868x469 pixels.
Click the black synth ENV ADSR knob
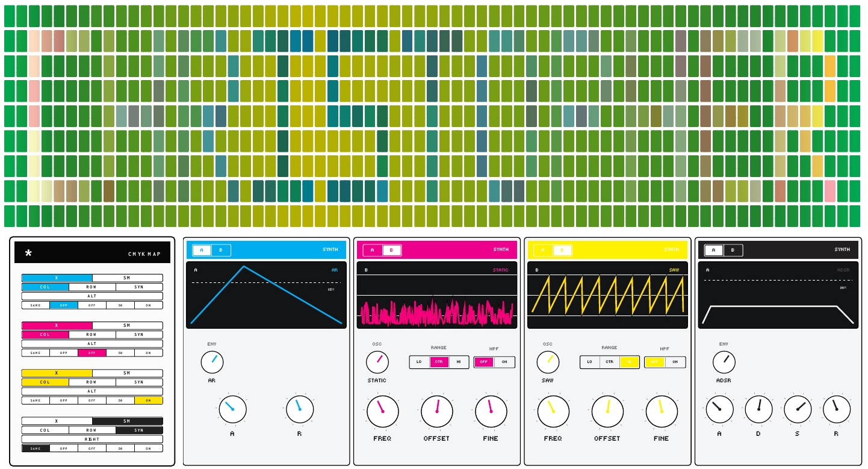[x=724, y=362]
